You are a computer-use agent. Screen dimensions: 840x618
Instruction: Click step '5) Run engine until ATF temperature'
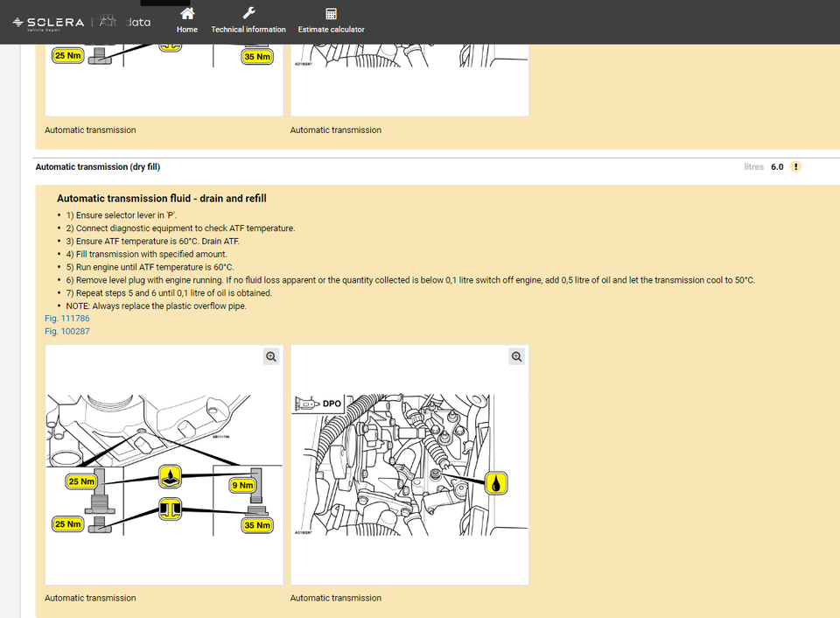150,267
